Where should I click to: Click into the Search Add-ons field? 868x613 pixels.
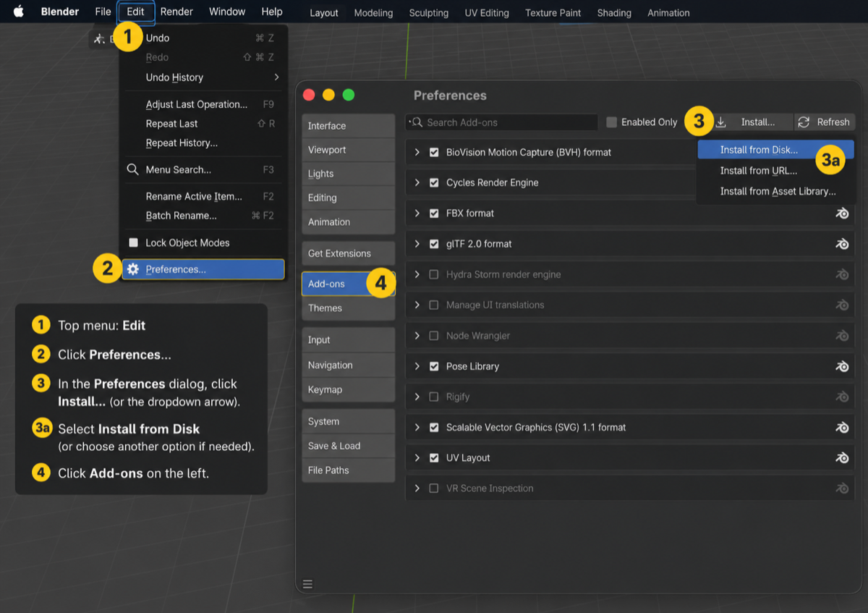coord(501,122)
